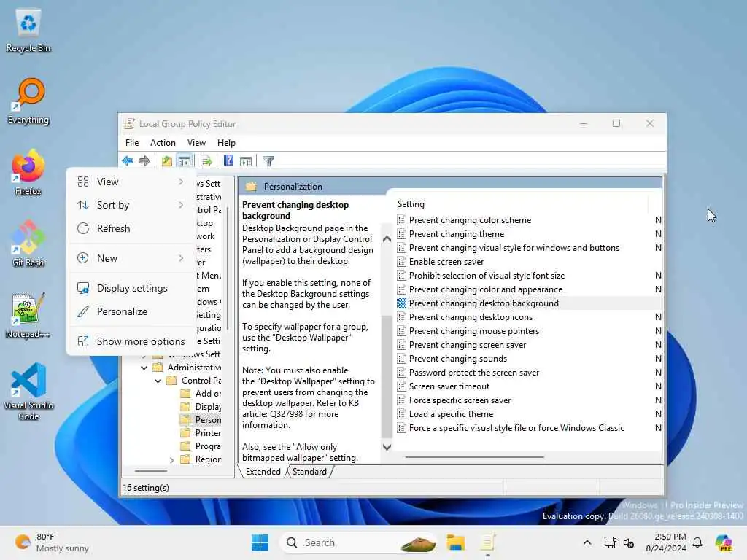Click the settings list horizontal scrollbar
The height and width of the screenshot is (560, 747).
(474, 457)
